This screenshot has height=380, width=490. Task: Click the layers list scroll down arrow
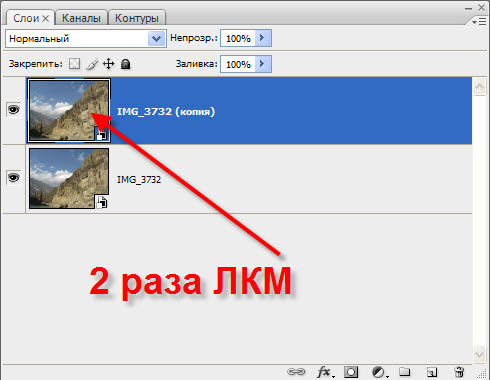[x=479, y=354]
